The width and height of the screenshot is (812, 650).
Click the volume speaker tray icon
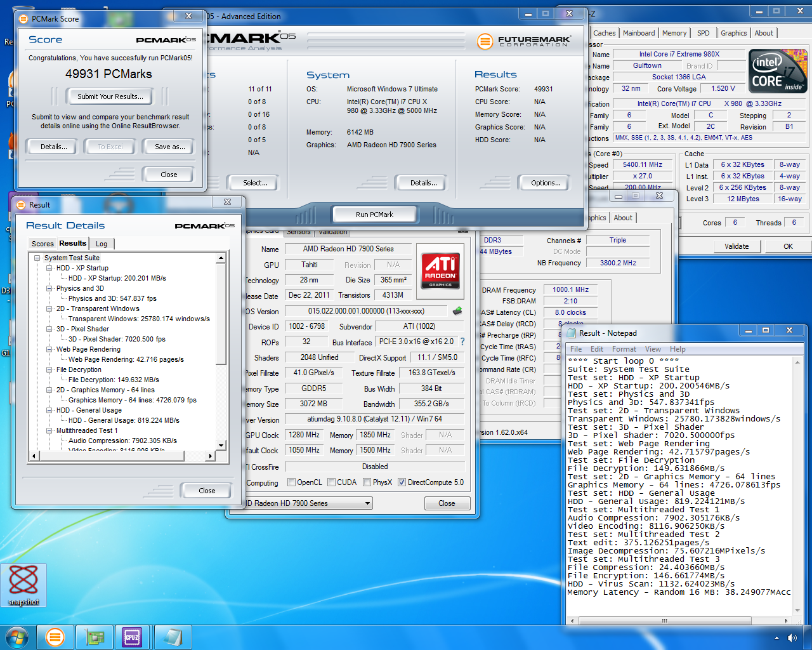[792, 637]
